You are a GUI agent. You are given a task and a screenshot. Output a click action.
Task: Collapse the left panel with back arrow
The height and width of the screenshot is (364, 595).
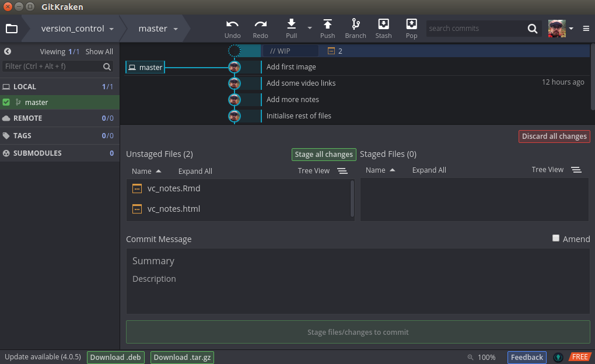(8, 51)
